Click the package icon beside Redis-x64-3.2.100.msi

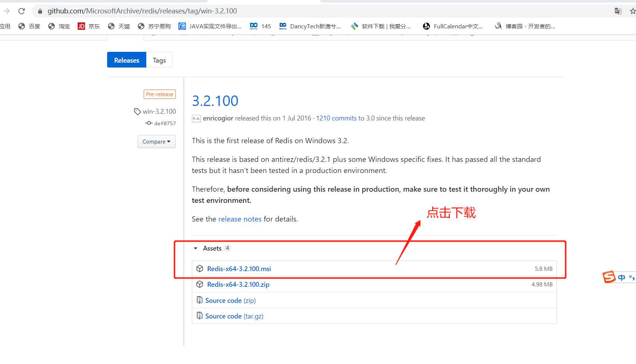pyautogui.click(x=200, y=269)
